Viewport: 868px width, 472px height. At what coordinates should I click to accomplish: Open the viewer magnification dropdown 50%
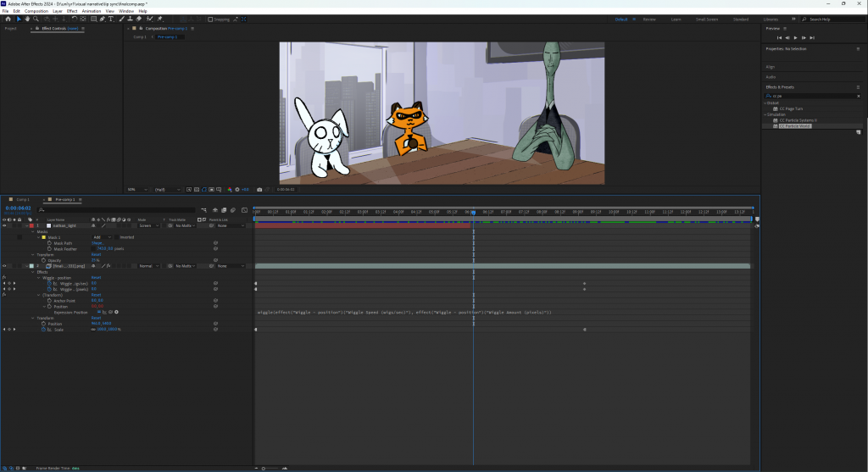pyautogui.click(x=137, y=189)
